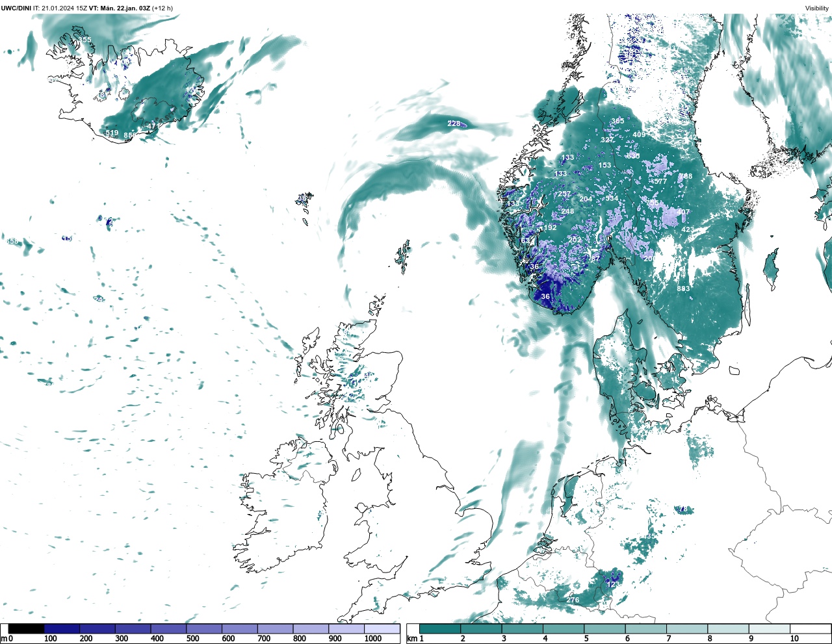Screen dimensions: 832x644
Task: Select the 800–900 m pale swatch
Action: tap(311, 629)
